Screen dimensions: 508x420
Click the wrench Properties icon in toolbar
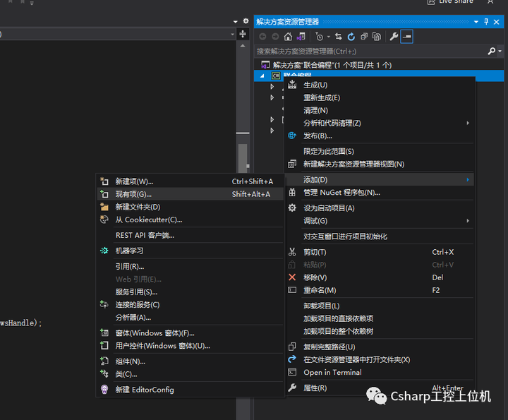[x=394, y=37]
